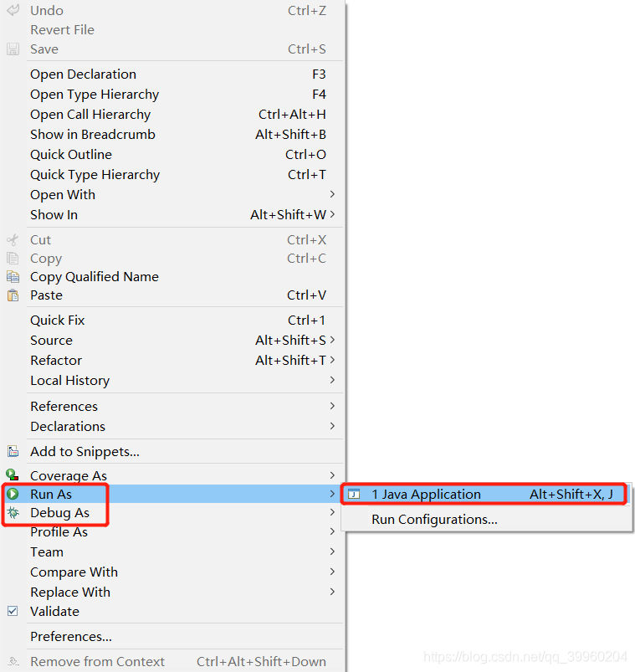The width and height of the screenshot is (635, 672).
Task: Expand the Replace With submenu arrow
Action: 332,592
